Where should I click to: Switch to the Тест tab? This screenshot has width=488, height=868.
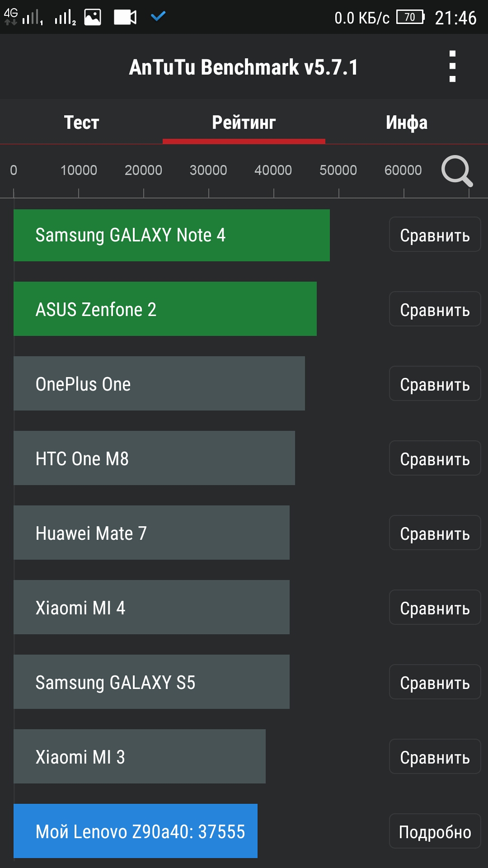[81, 122]
